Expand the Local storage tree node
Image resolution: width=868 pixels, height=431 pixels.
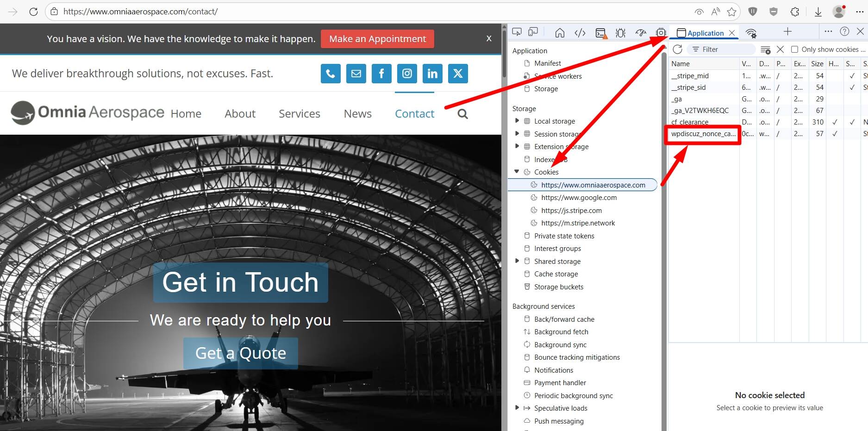pyautogui.click(x=517, y=121)
